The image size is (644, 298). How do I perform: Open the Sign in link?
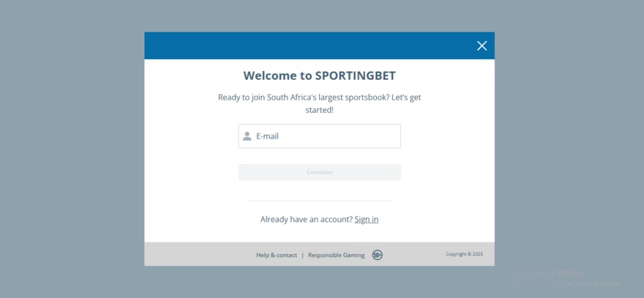coord(367,220)
